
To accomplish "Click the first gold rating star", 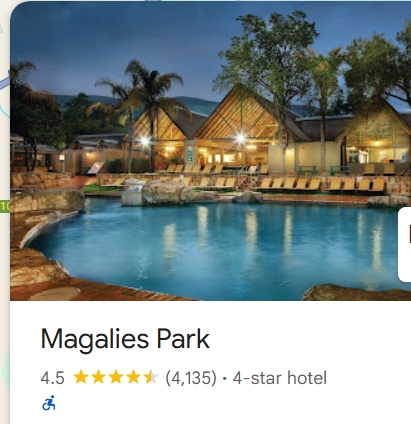I will coord(81,377).
